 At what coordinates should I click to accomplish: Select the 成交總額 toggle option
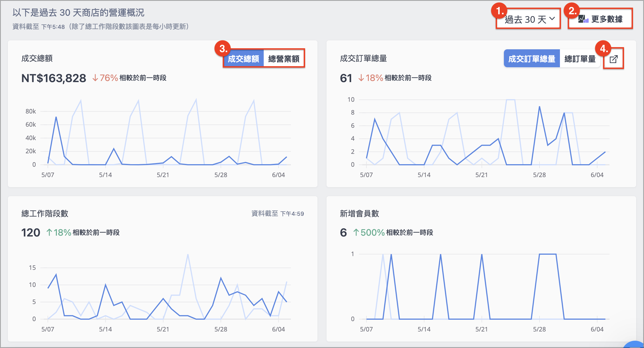(244, 59)
